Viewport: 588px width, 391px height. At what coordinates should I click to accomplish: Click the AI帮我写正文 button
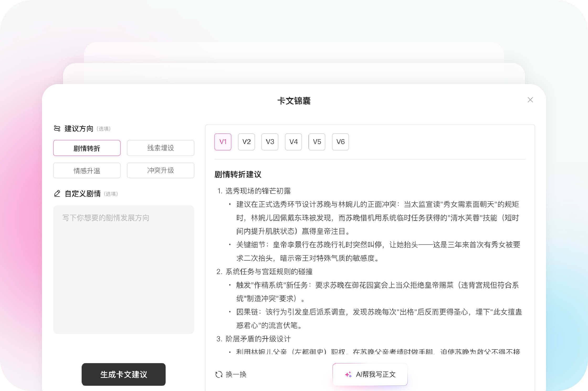pyautogui.click(x=370, y=374)
